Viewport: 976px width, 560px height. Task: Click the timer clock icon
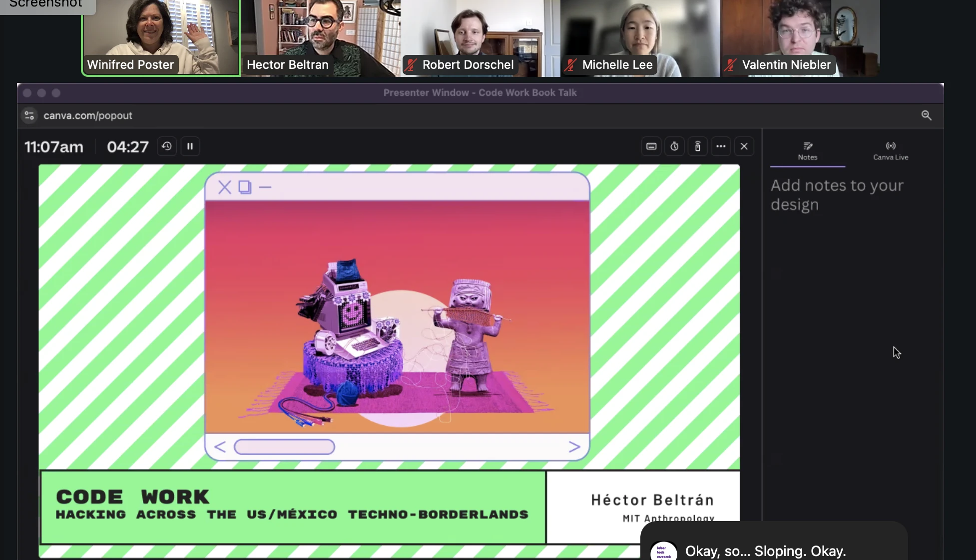click(x=674, y=146)
